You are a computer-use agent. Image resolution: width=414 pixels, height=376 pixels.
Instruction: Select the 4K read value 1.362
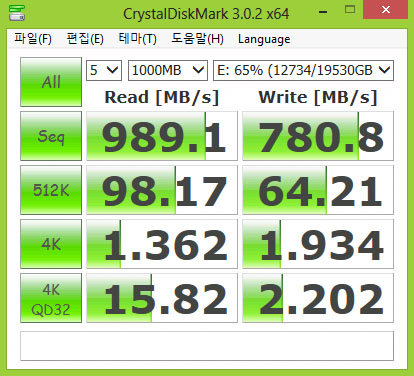(x=162, y=244)
